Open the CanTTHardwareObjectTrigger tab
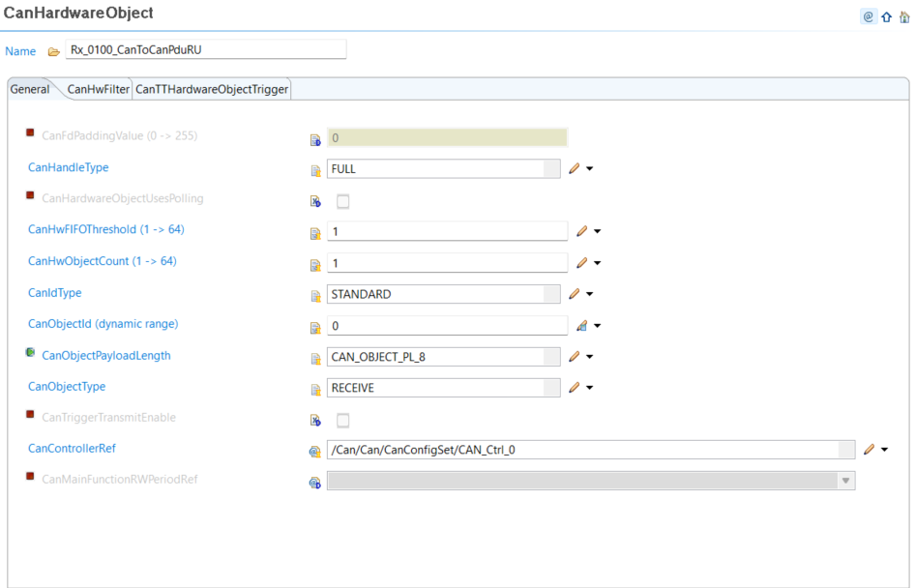916x588 pixels. (212, 89)
